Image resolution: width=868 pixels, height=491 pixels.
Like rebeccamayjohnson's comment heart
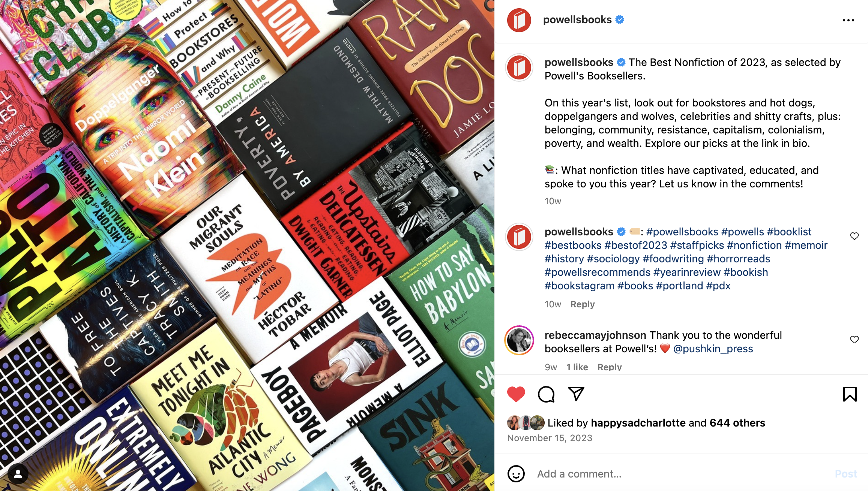[854, 340]
